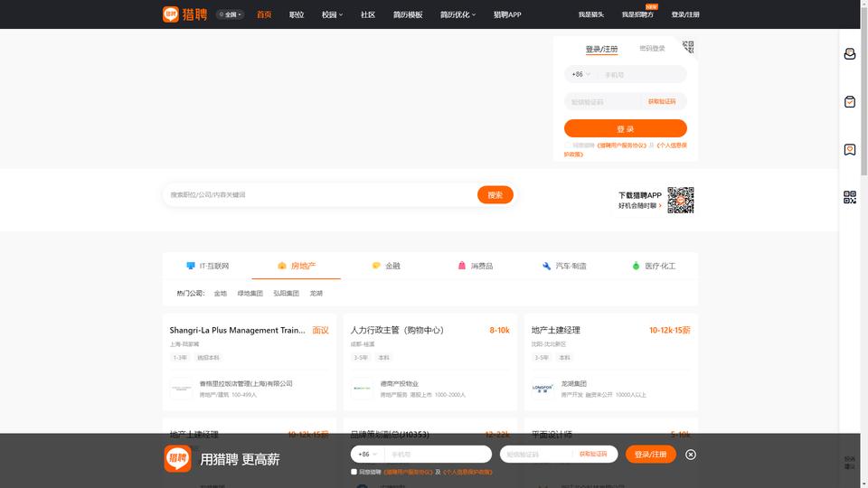Viewport: 868px width, 488px height.
Task: Select the IT·互联网 industry tab
Action: [208, 266]
